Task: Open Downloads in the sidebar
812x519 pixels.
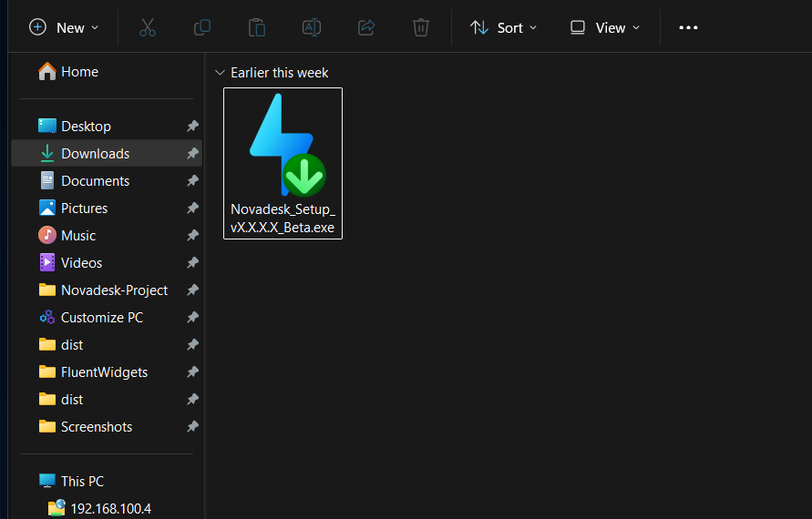Action: pyautogui.click(x=107, y=153)
